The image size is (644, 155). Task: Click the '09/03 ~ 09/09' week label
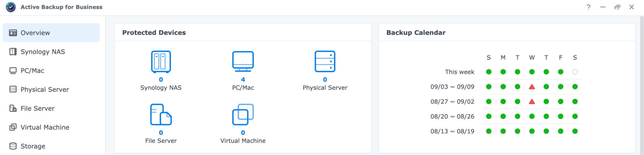pos(452,87)
